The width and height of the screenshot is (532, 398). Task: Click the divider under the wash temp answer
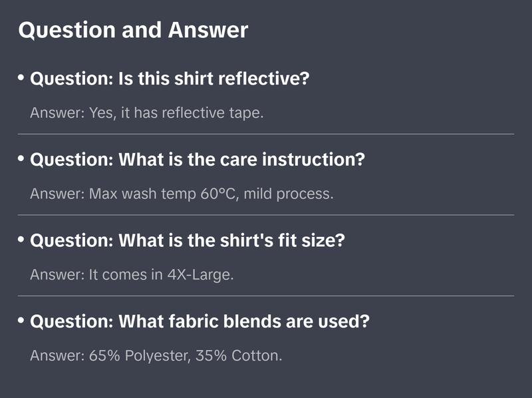[x=266, y=215]
